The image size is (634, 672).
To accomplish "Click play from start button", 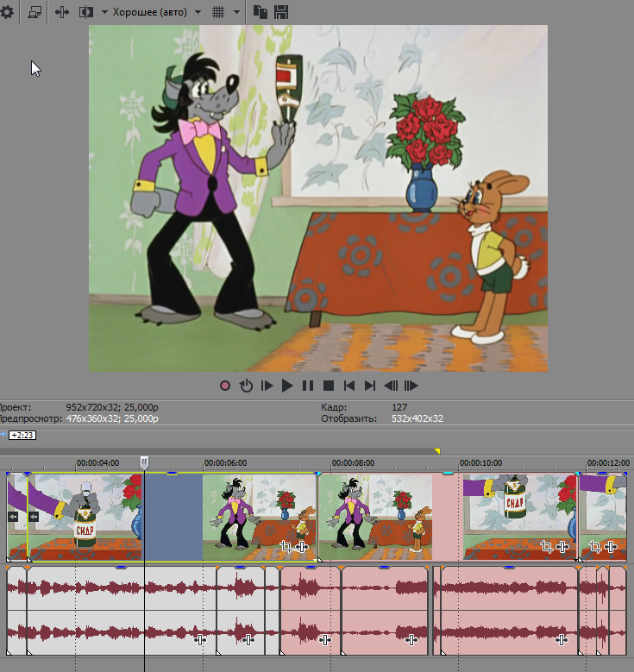I will click(267, 386).
